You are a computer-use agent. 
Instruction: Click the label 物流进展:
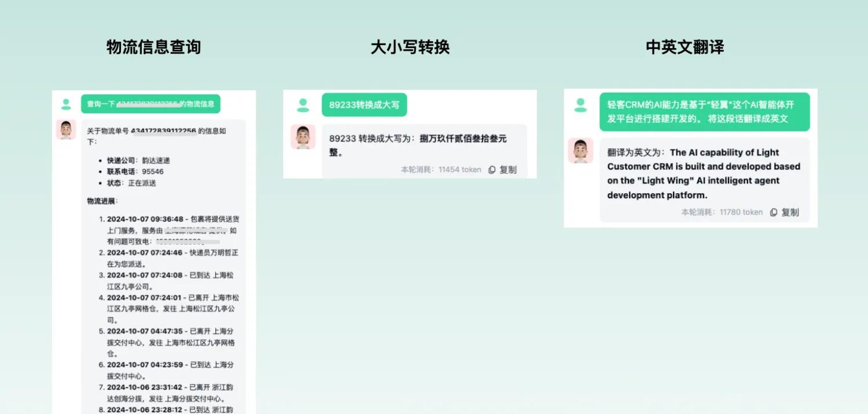pos(102,201)
